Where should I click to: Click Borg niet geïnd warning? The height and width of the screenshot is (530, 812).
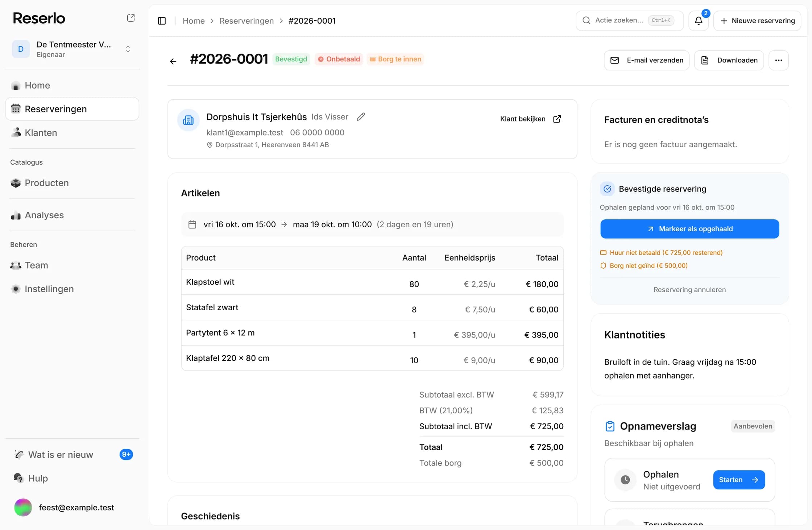point(644,266)
